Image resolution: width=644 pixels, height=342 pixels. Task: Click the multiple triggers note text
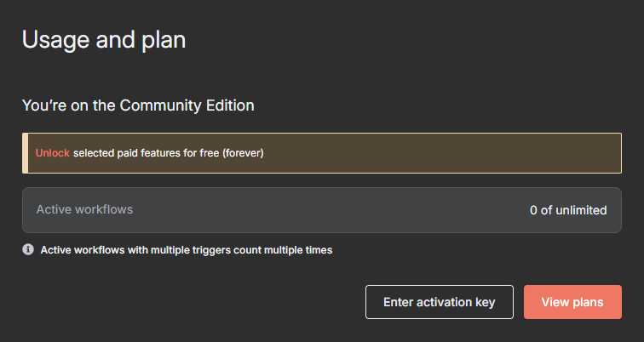[186, 250]
